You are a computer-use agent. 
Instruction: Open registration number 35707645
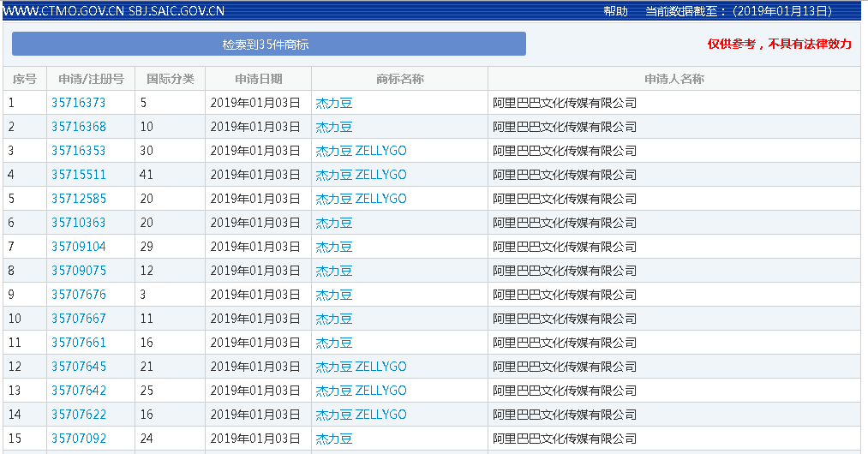pos(79,367)
